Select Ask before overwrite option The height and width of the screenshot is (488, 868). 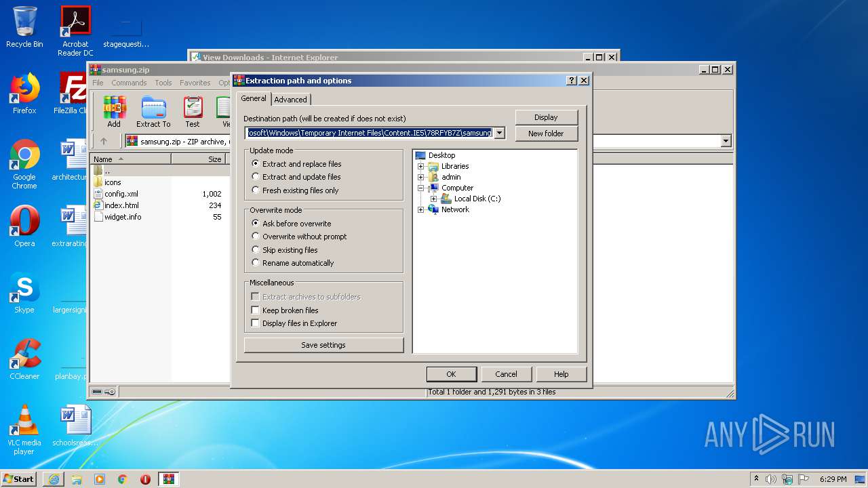click(x=291, y=224)
